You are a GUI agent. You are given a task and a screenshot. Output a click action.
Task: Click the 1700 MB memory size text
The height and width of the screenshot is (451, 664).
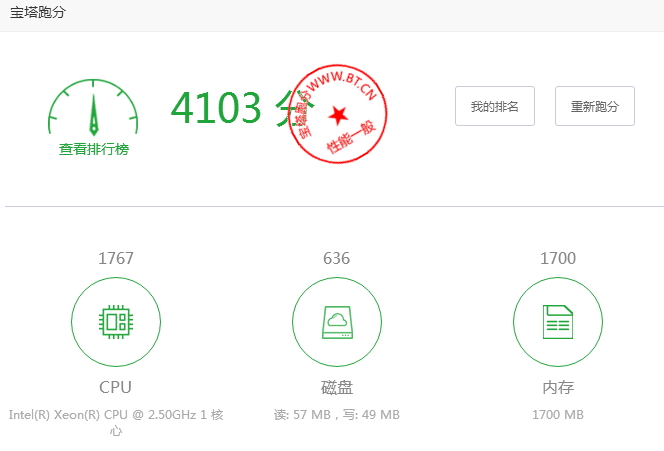(557, 414)
